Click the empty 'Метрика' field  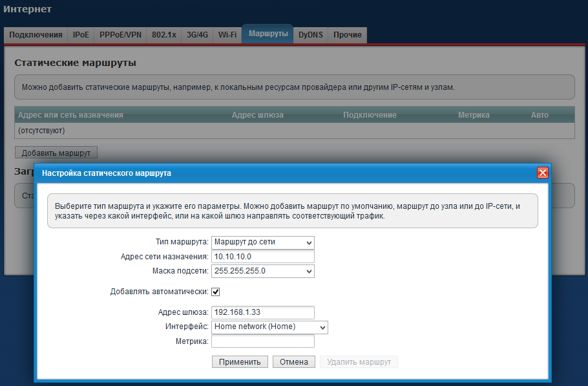point(262,341)
